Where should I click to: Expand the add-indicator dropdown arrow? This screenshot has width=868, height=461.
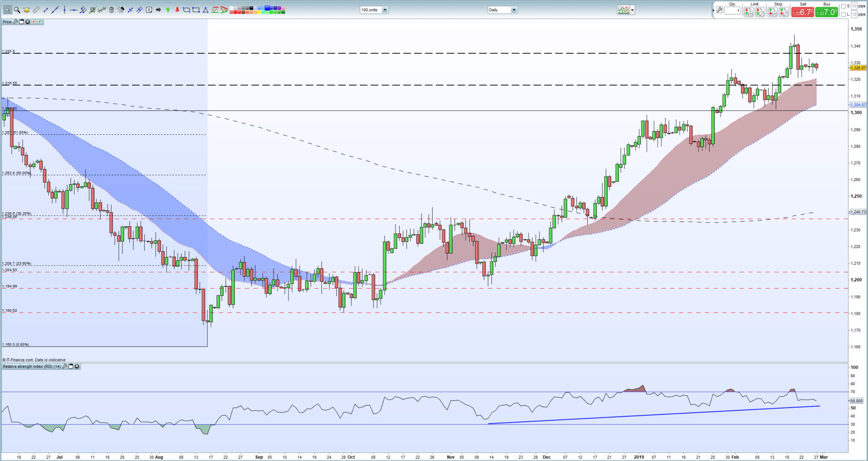(632, 10)
